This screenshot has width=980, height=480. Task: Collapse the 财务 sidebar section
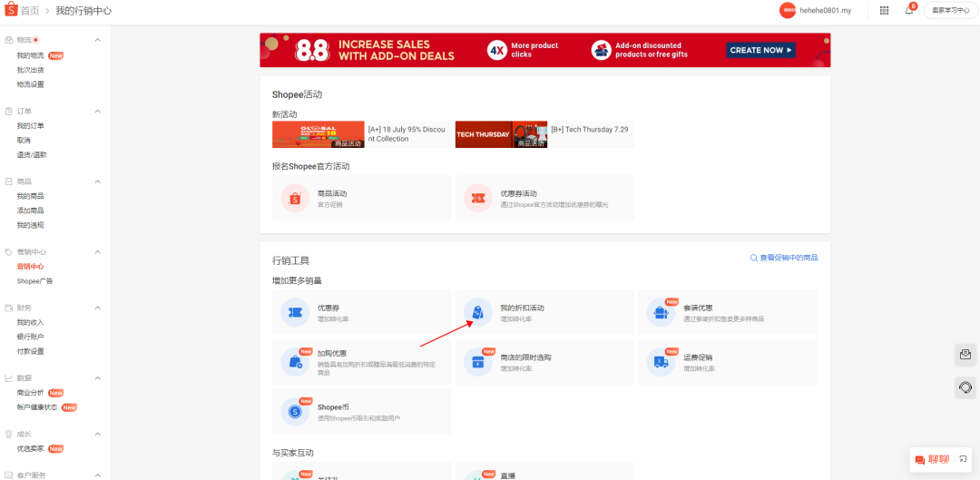(97, 308)
